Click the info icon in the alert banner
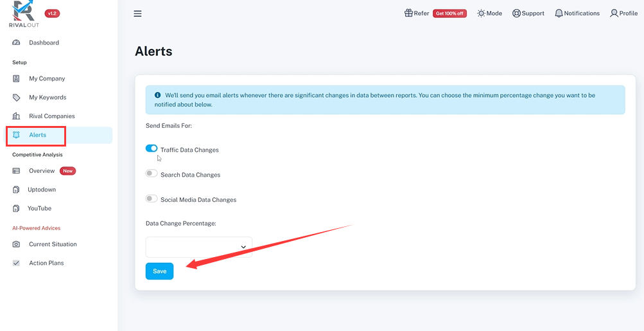This screenshot has height=331, width=644. click(x=158, y=95)
